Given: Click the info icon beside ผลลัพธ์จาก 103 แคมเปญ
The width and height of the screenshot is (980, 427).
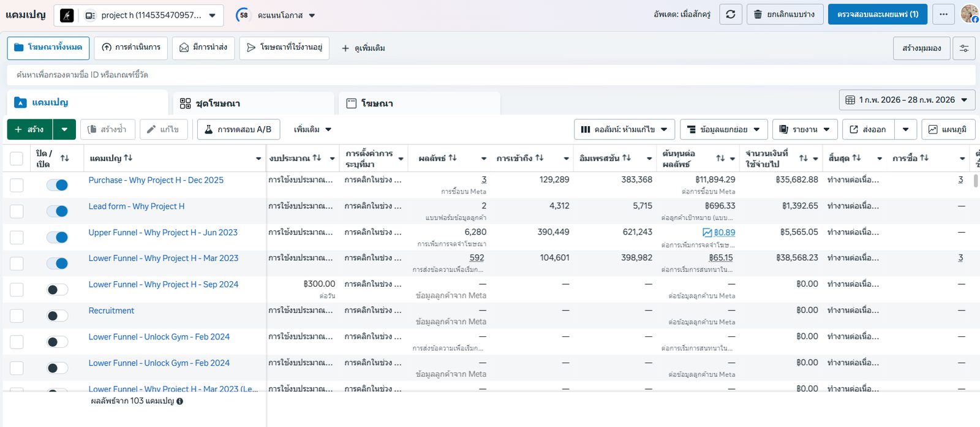Looking at the screenshot, I should point(179,401).
